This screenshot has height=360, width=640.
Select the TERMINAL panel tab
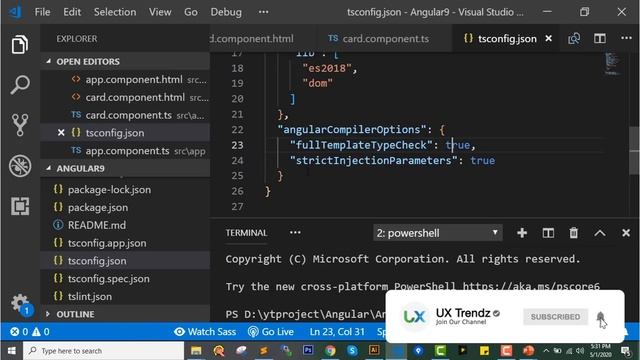(x=246, y=233)
